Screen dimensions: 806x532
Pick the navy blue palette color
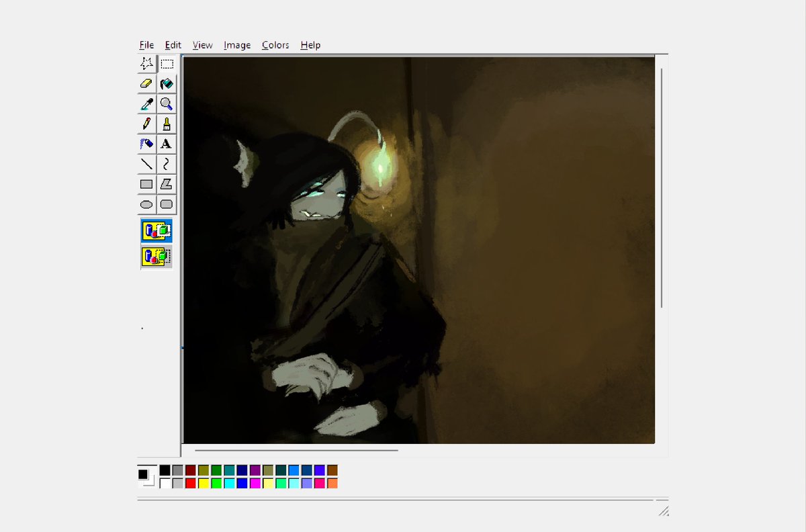click(x=242, y=470)
